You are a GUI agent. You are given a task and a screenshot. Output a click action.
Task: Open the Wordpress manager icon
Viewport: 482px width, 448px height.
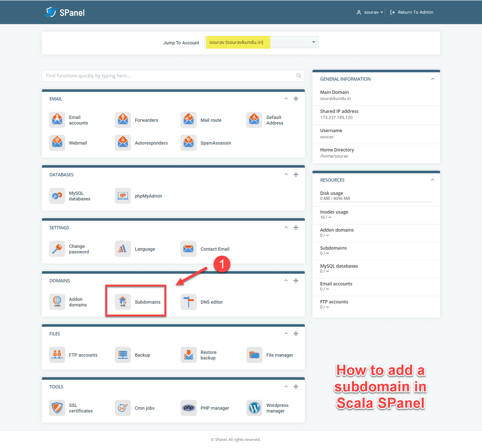point(254,408)
